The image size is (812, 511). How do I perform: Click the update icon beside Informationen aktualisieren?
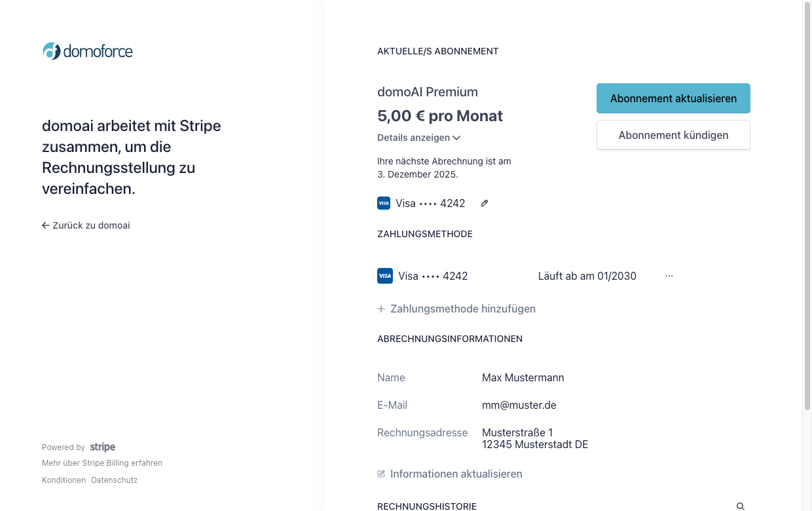tap(381, 473)
